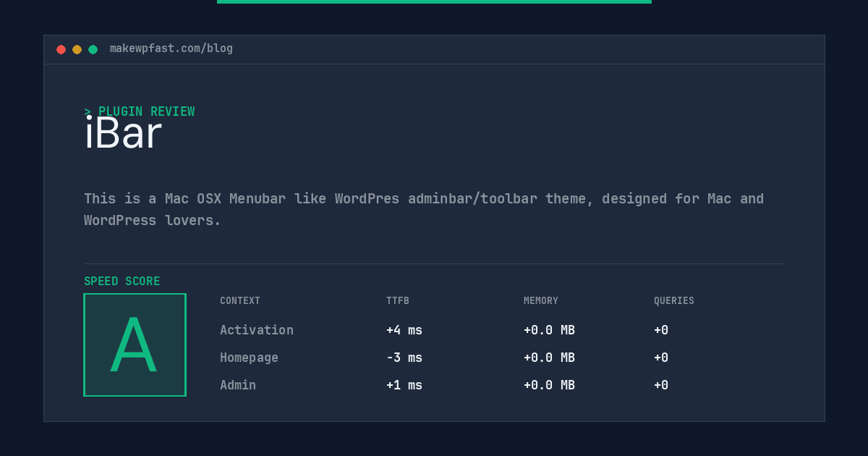Click the Activation memory +0.0 MB value
The image size is (868, 456).
(x=550, y=330)
